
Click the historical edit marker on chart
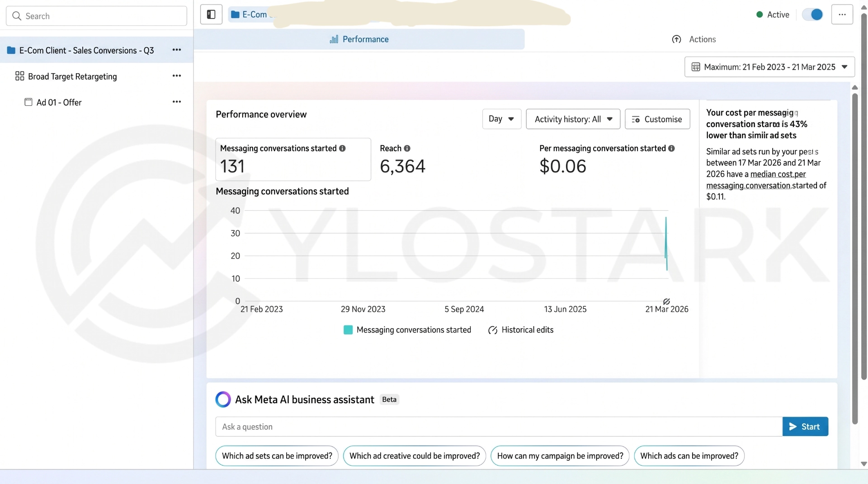click(x=666, y=301)
